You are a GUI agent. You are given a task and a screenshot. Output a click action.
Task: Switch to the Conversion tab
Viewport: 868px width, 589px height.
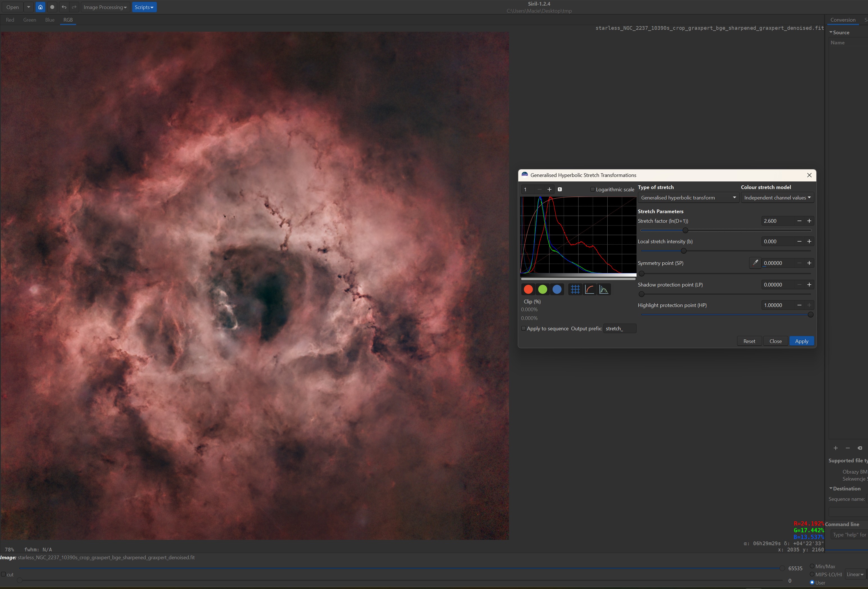pos(843,20)
